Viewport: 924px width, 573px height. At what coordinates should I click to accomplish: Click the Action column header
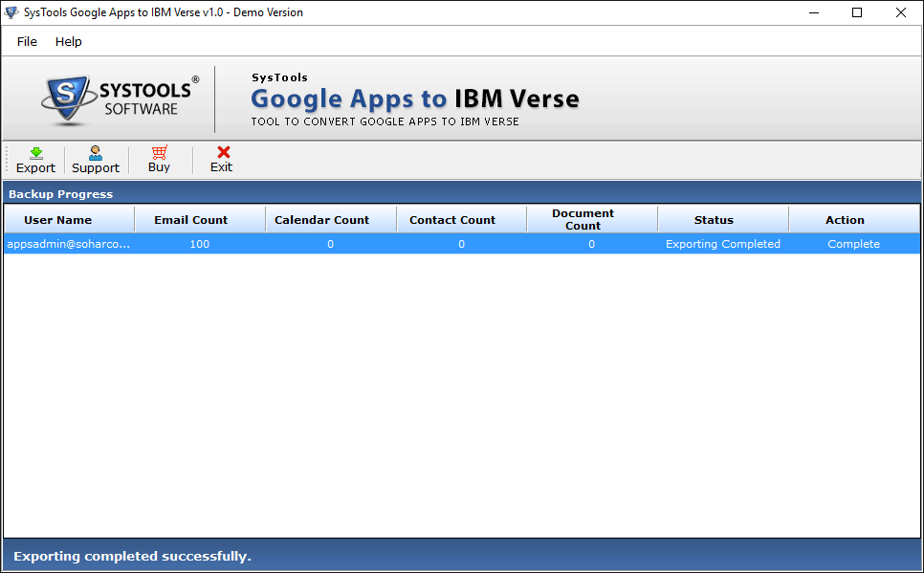[854, 220]
